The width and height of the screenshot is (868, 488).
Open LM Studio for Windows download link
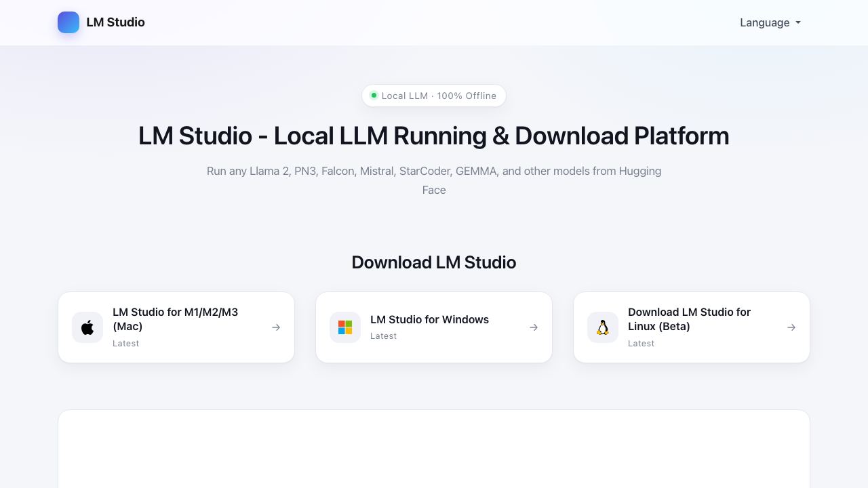(x=434, y=327)
